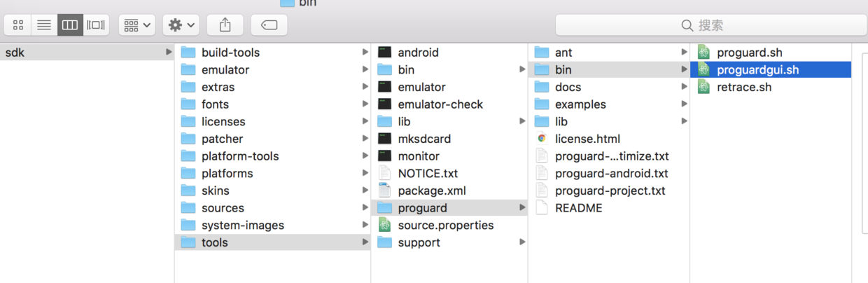Click the extras folder icon
868x283 pixels.
pos(188,87)
